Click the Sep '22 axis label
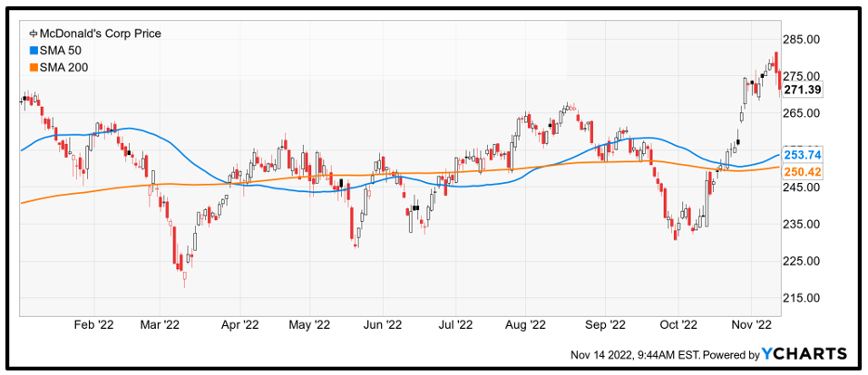 [x=606, y=324]
